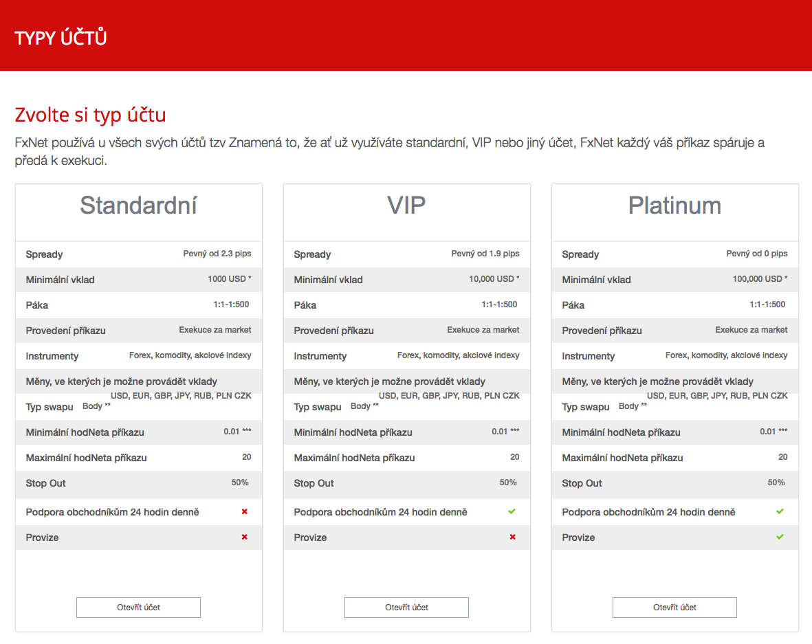This screenshot has width=812, height=644.
Task: Click Platinum minimum deposit 100,000 USD value
Action: [760, 279]
